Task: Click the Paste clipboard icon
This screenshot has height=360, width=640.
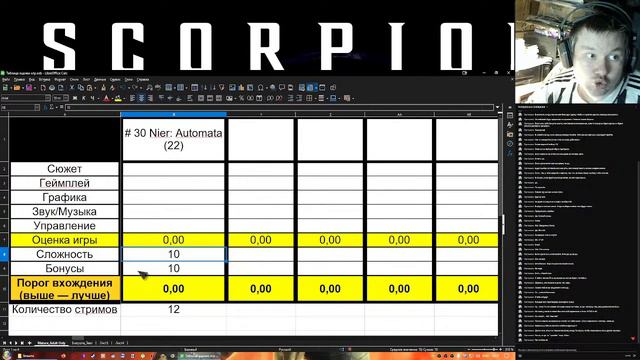Action: pos(89,87)
